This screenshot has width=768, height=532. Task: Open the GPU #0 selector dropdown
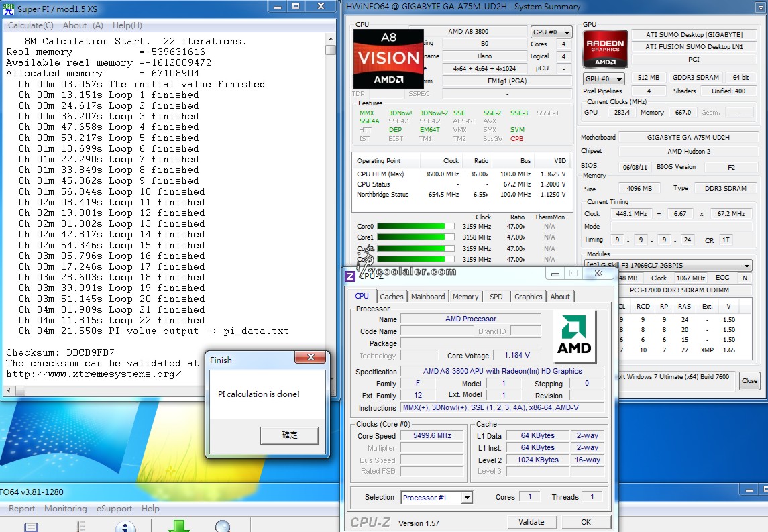(x=604, y=78)
